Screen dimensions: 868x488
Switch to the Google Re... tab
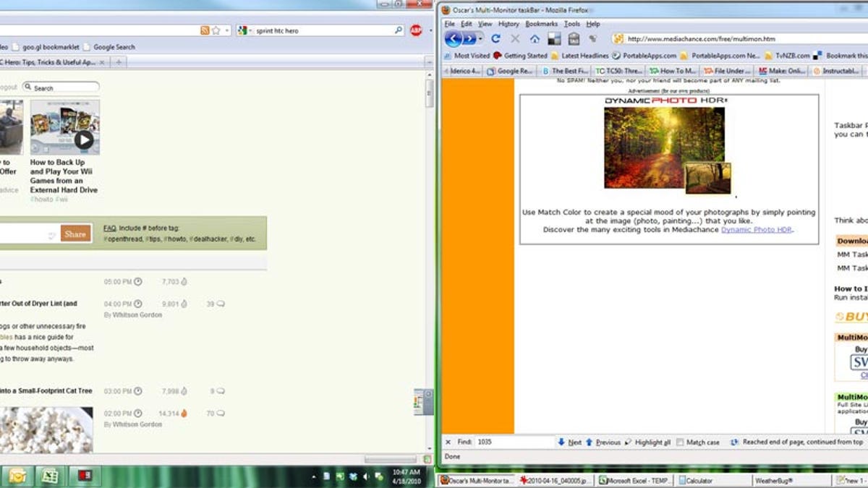pos(511,71)
